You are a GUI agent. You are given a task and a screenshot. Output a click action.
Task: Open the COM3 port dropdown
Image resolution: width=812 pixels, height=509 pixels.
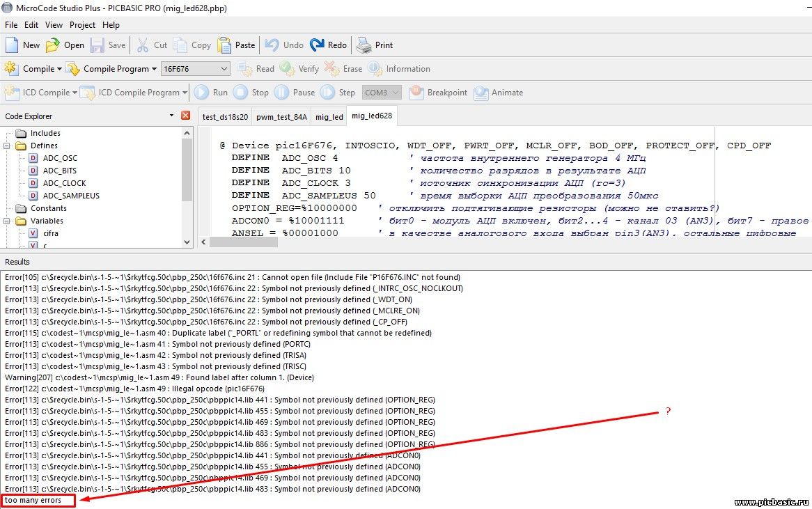[x=382, y=92]
